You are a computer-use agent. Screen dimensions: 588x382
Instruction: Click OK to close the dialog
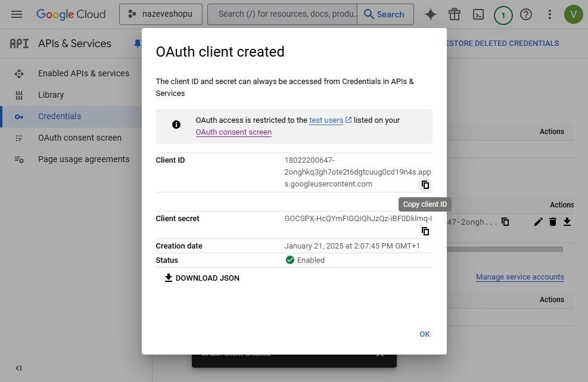click(425, 334)
